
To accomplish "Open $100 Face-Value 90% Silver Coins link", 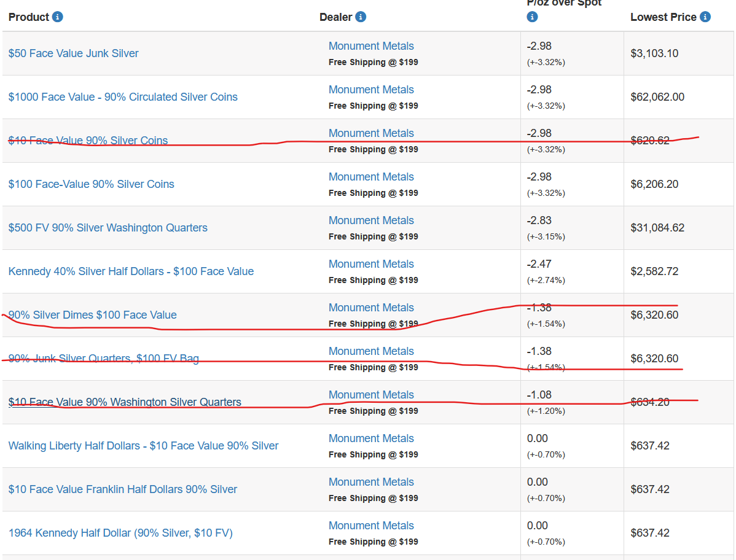I will [x=91, y=184].
